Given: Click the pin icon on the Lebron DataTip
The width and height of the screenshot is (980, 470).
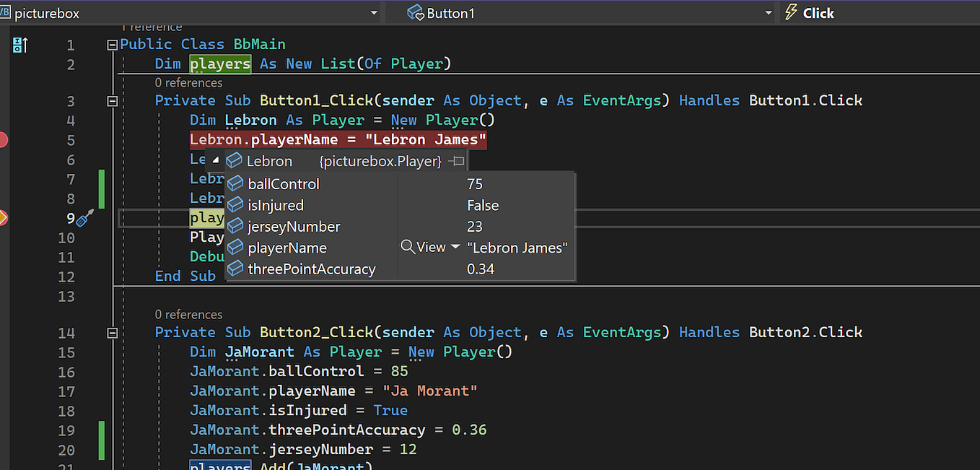Looking at the screenshot, I should point(457,161).
